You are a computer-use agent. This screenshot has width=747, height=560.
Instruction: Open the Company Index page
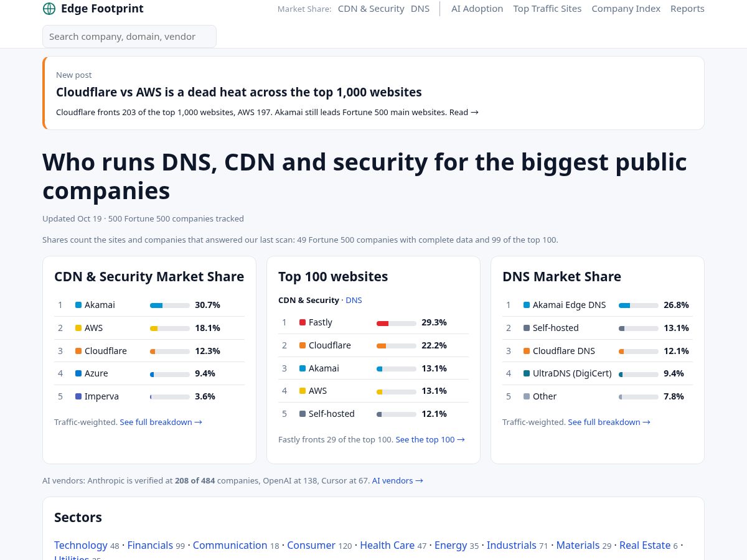[626, 9]
